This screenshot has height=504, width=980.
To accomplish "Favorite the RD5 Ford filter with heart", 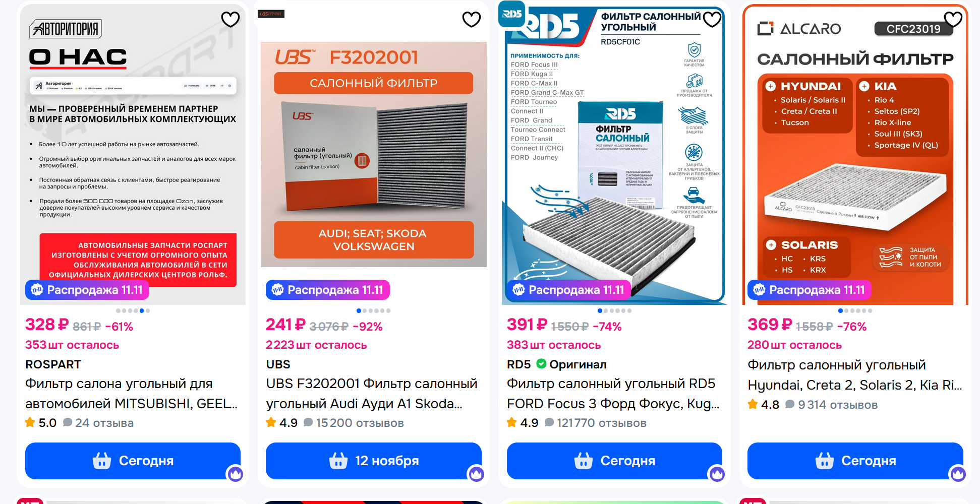I will click(712, 19).
